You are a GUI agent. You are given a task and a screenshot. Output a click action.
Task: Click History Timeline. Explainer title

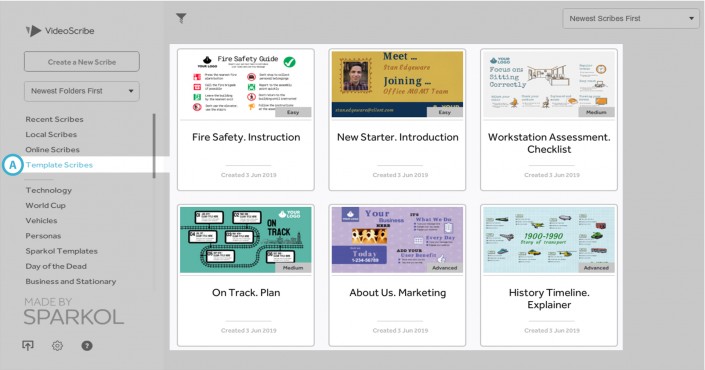point(549,299)
